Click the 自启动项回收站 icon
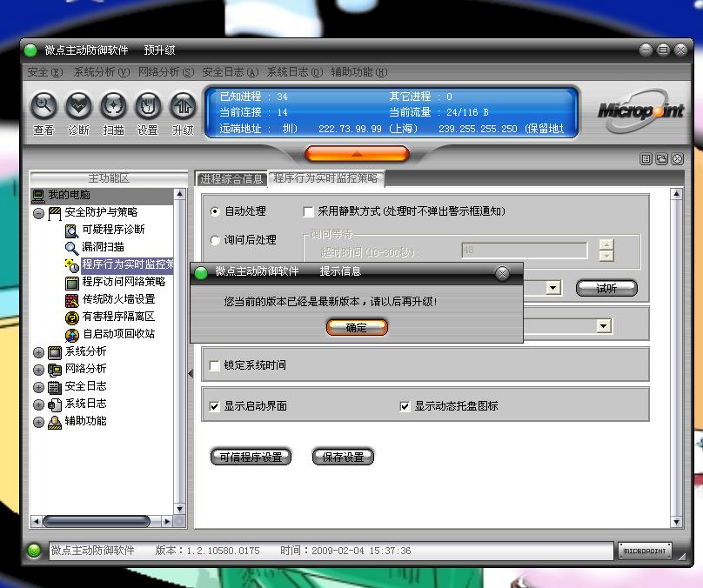Image resolution: width=703 pixels, height=588 pixels. tap(71, 335)
